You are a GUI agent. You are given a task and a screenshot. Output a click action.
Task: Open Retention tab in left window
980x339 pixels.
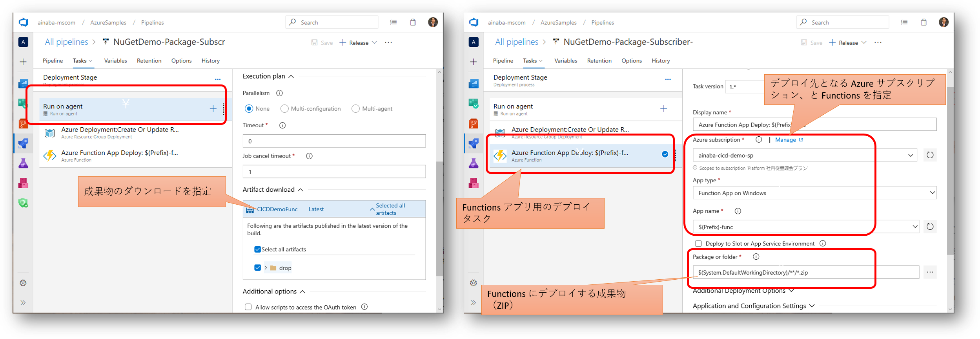point(149,60)
